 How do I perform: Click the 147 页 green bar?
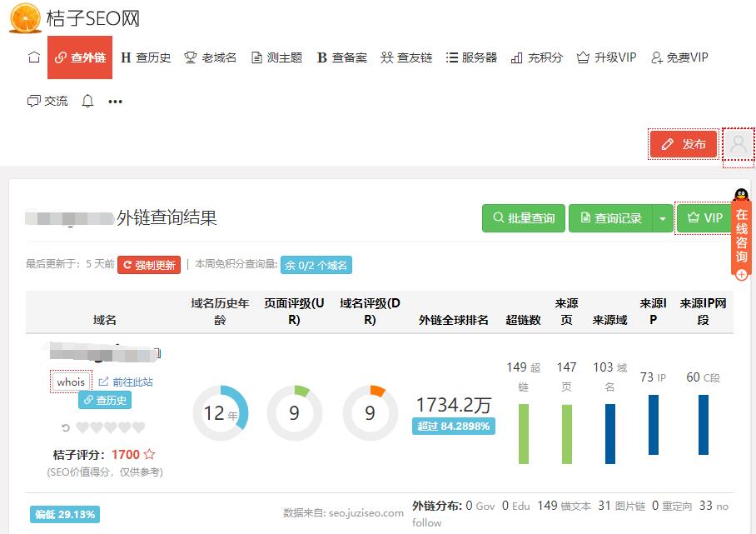(x=567, y=434)
